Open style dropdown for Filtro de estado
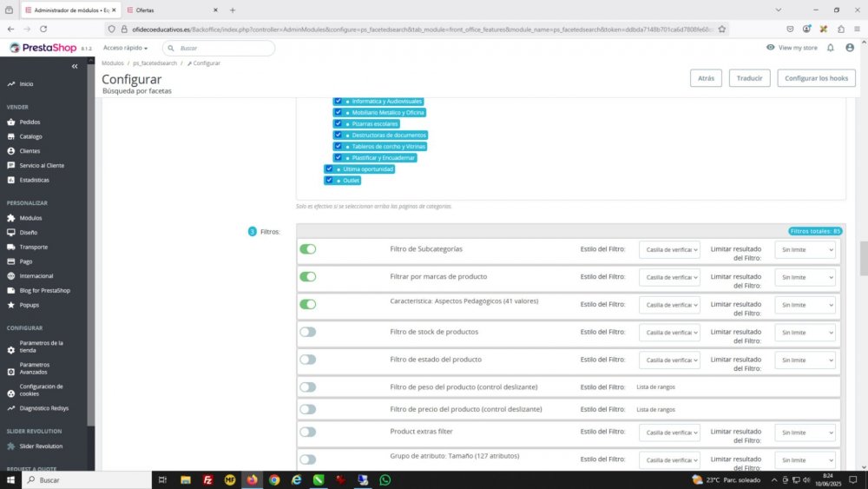 click(669, 360)
